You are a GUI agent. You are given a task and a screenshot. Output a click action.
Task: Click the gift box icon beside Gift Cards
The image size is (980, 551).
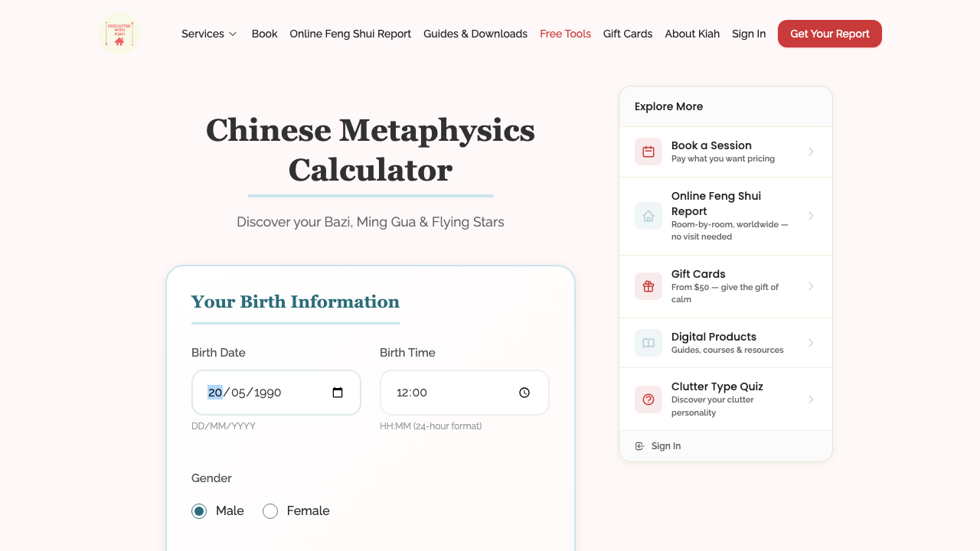click(648, 286)
